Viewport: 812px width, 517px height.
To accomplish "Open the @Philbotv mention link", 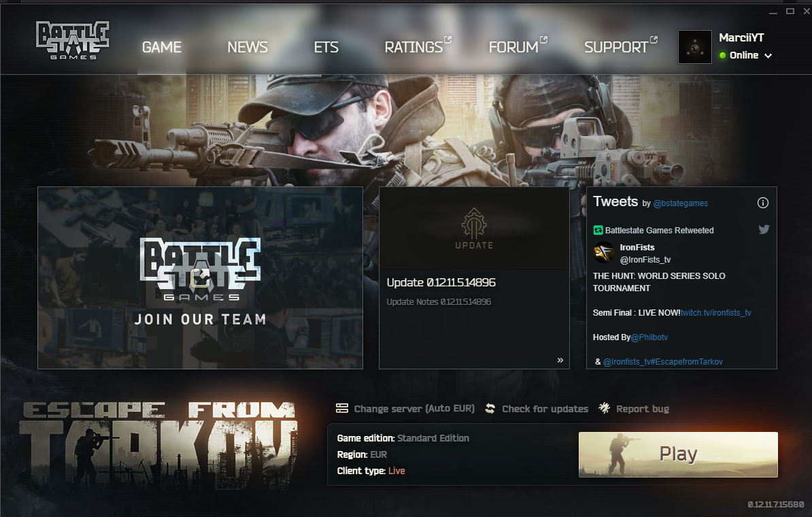I will point(649,337).
